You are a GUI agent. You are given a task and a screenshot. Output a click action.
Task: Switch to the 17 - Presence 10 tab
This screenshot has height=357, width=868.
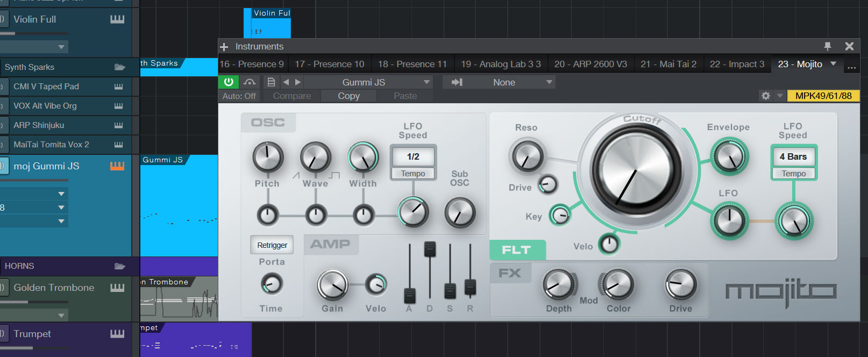[330, 65]
